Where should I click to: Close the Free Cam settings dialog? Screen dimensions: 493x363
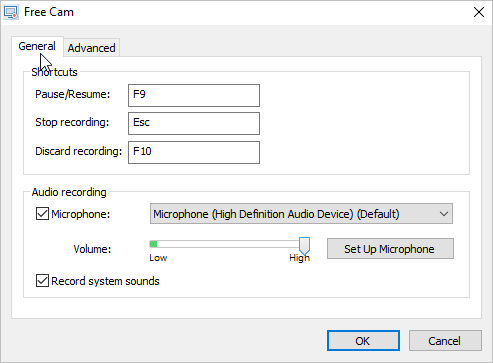pyautogui.click(x=479, y=12)
